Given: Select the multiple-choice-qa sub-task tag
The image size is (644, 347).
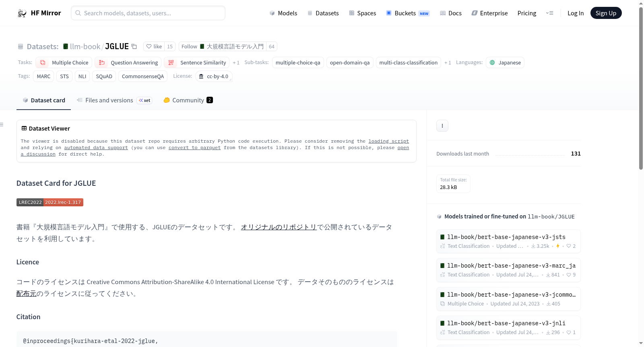Looking at the screenshot, I should tap(298, 63).
